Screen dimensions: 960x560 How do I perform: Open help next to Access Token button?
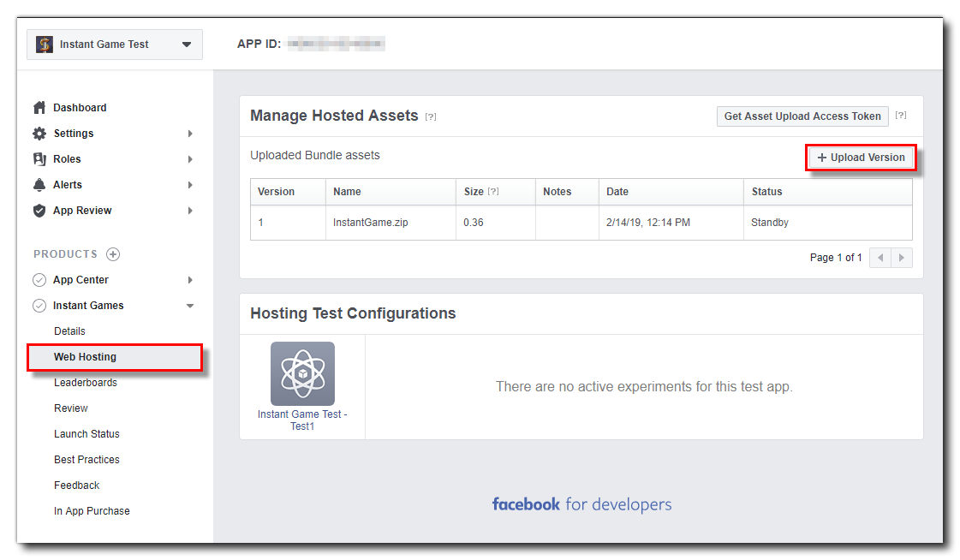coord(901,115)
